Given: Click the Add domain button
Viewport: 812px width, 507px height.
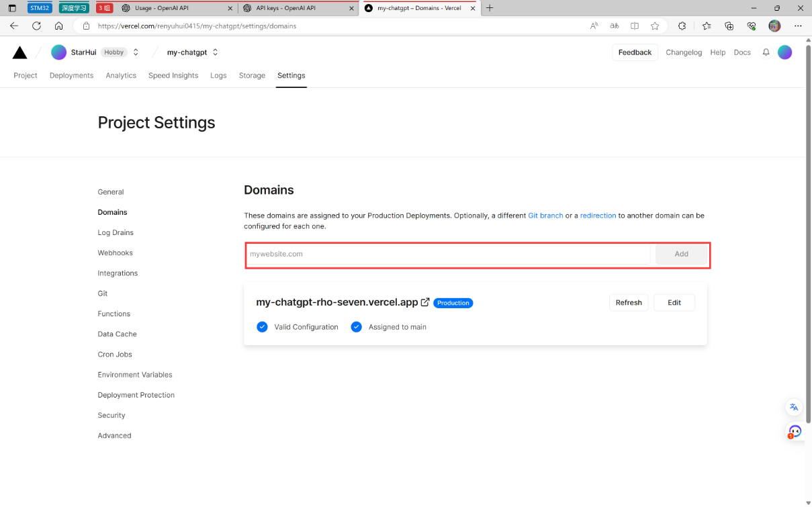Looking at the screenshot, I should point(681,255).
